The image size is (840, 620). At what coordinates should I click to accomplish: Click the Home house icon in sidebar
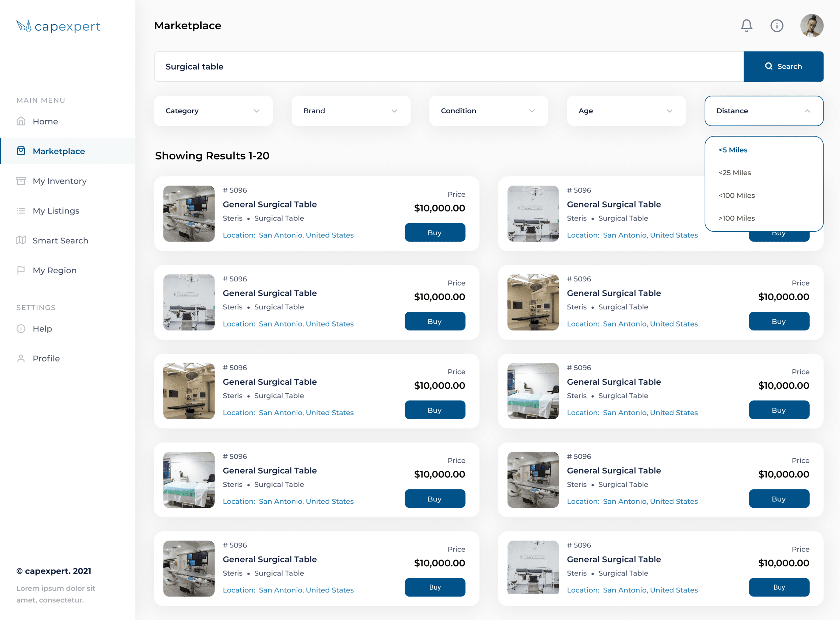tap(21, 121)
